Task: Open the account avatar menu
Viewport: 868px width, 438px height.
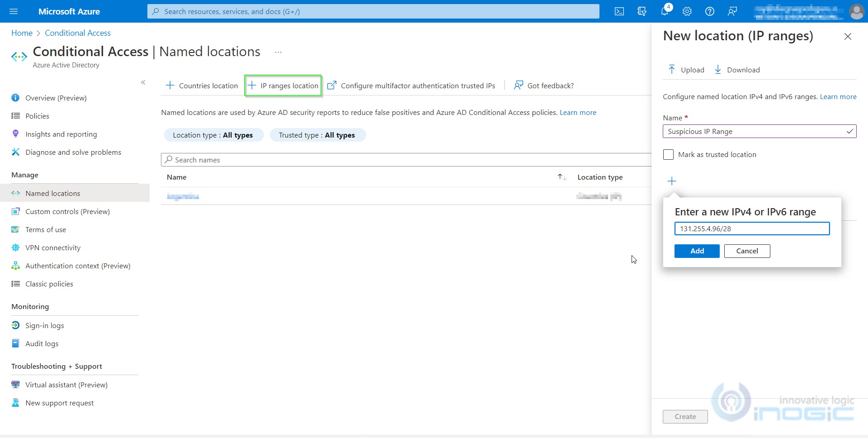Action: pyautogui.click(x=857, y=11)
